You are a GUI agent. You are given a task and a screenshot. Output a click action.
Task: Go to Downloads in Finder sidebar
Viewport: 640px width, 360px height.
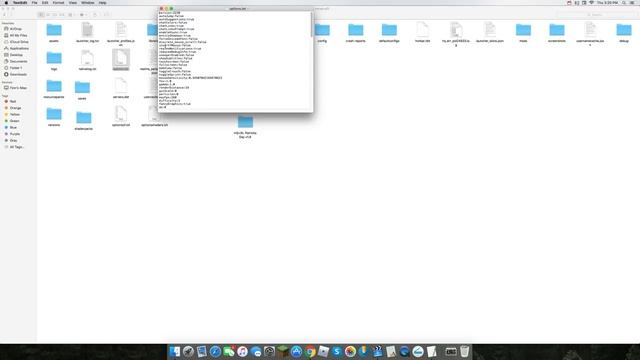[18, 75]
